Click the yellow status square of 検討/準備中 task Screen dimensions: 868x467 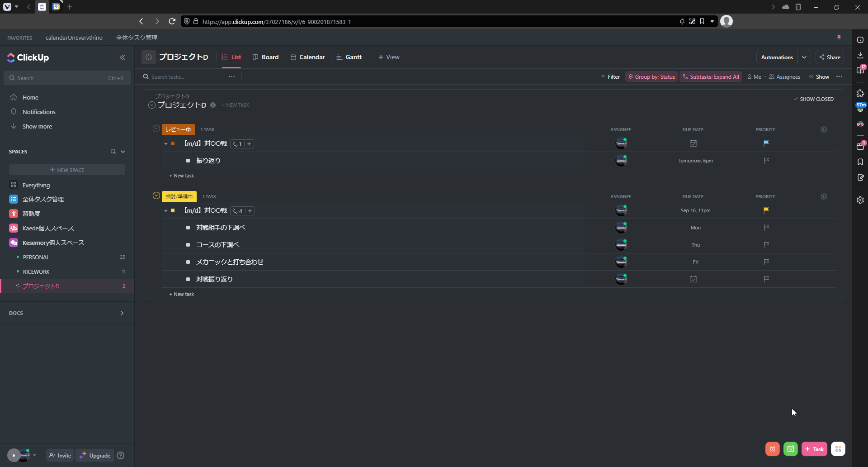173,211
